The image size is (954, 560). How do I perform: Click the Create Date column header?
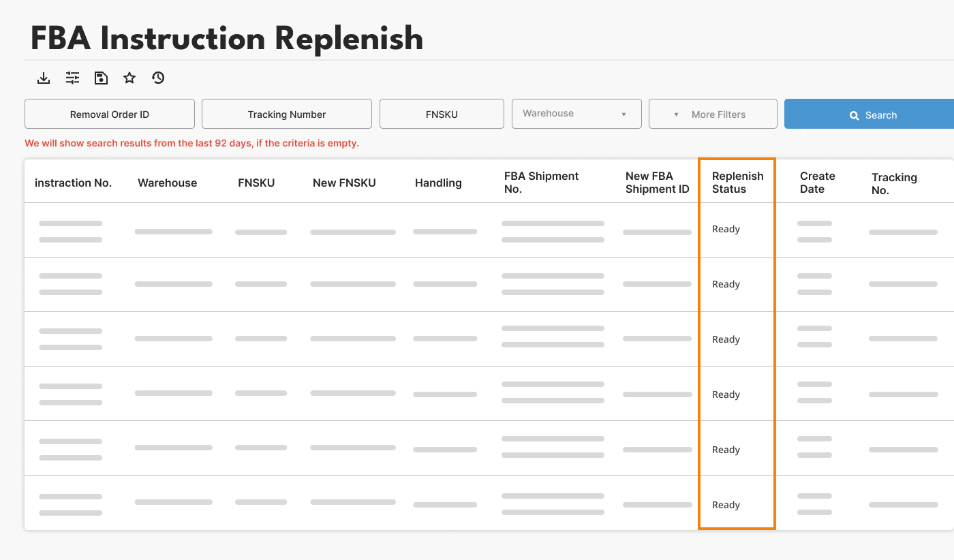click(817, 183)
